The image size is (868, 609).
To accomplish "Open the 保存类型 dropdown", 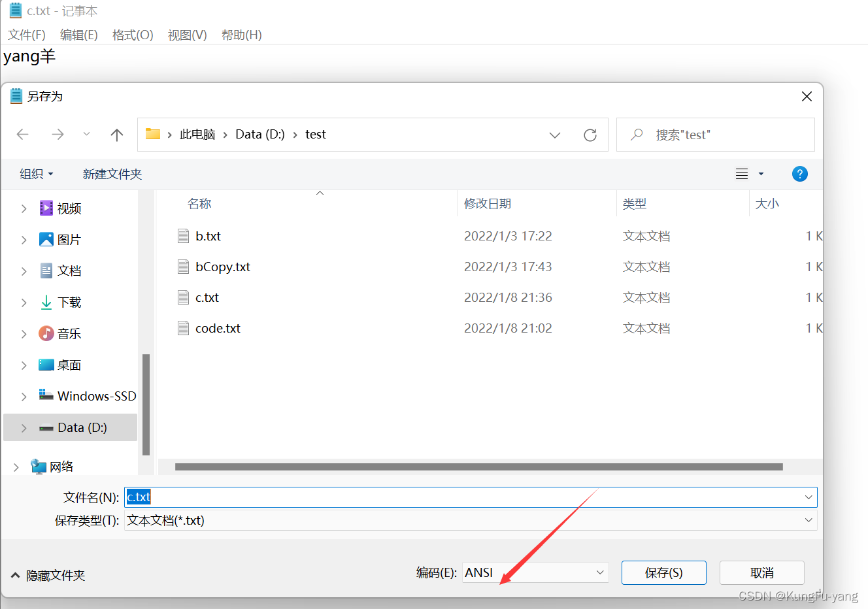I will tap(471, 521).
